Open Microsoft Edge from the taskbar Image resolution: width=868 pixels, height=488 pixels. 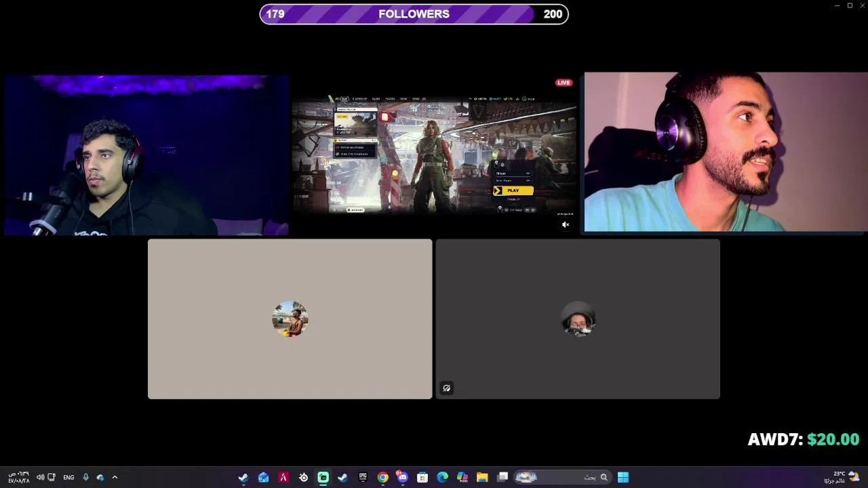tap(442, 478)
